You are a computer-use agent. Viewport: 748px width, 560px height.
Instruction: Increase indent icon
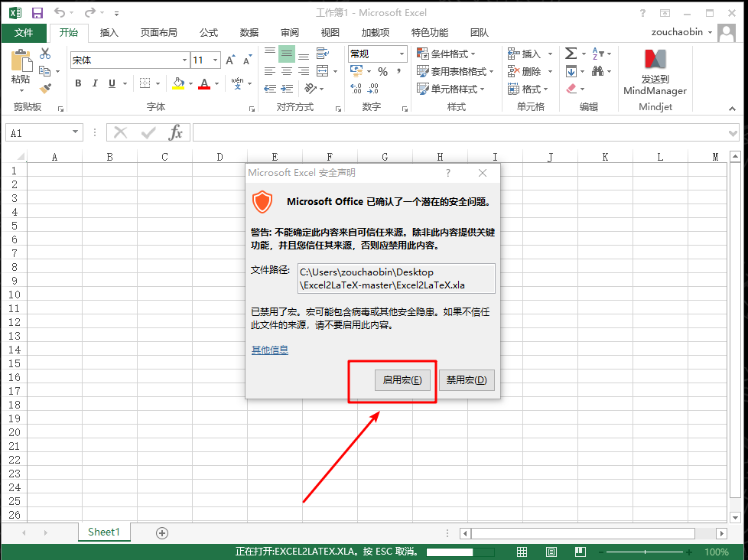(x=287, y=89)
